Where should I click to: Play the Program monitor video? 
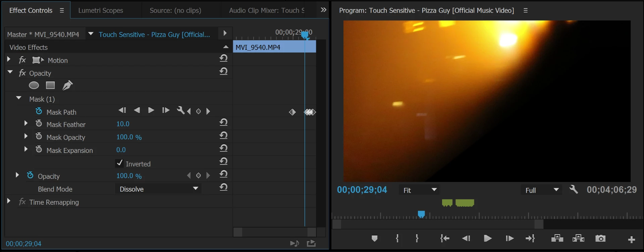pos(488,239)
